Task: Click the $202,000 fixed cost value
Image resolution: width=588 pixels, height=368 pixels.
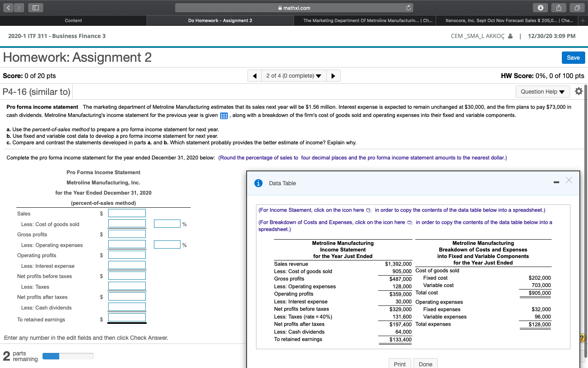Action: 540,278
